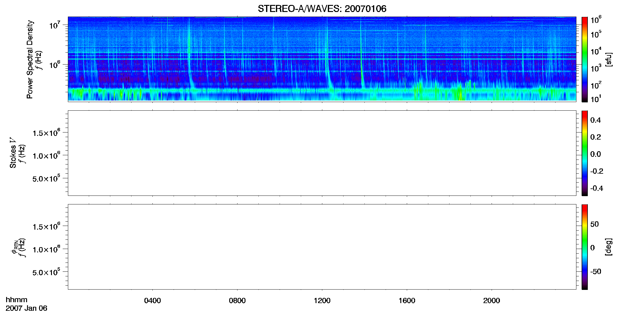Click the 2000 time tick label
Viewport: 644px width, 332px height.
(492, 301)
